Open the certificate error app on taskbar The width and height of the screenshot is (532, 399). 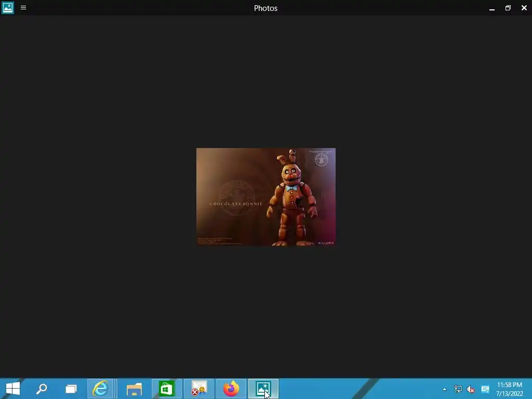199,389
